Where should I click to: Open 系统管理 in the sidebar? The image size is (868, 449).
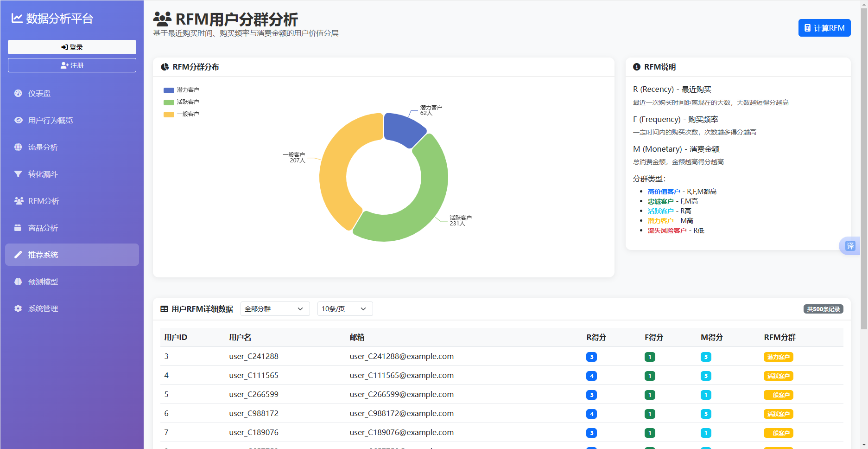(x=72, y=308)
